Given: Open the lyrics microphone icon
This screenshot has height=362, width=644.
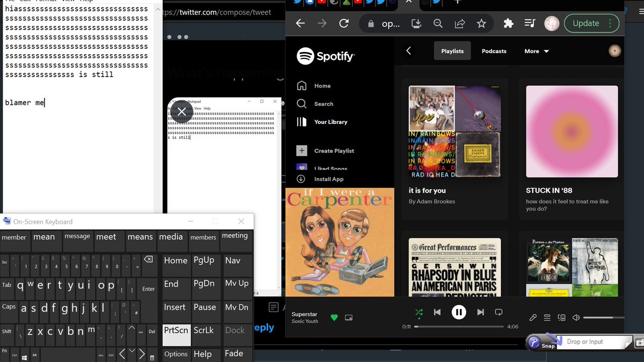Looking at the screenshot, I should tap(533, 317).
